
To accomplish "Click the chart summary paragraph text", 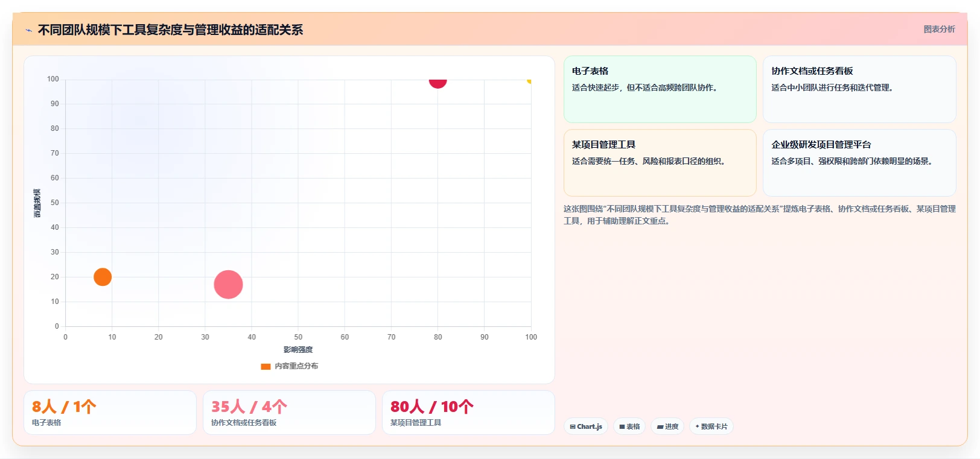I will (x=760, y=215).
